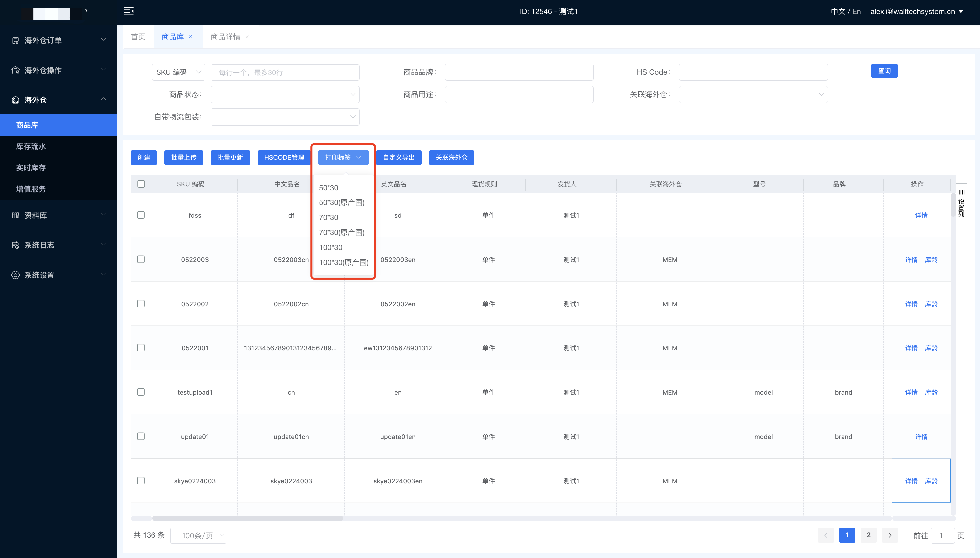Open the 设置列 column settings
Screen dimensions: 980x558
pyautogui.click(x=961, y=203)
